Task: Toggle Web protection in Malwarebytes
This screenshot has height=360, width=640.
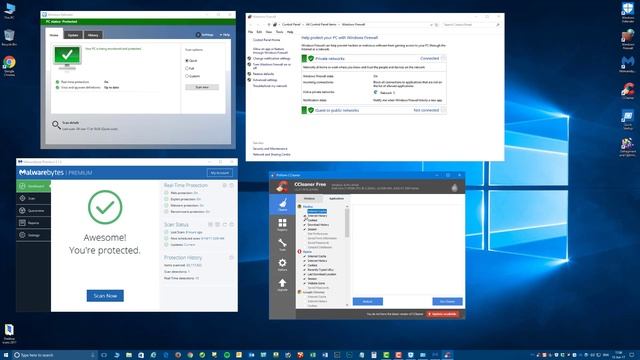Action: pos(166,193)
